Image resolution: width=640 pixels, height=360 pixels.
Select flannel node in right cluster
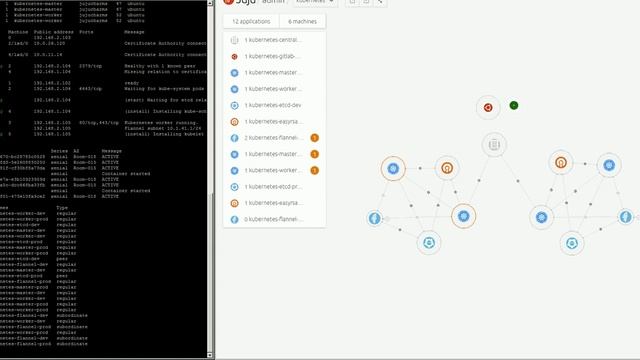point(626,217)
